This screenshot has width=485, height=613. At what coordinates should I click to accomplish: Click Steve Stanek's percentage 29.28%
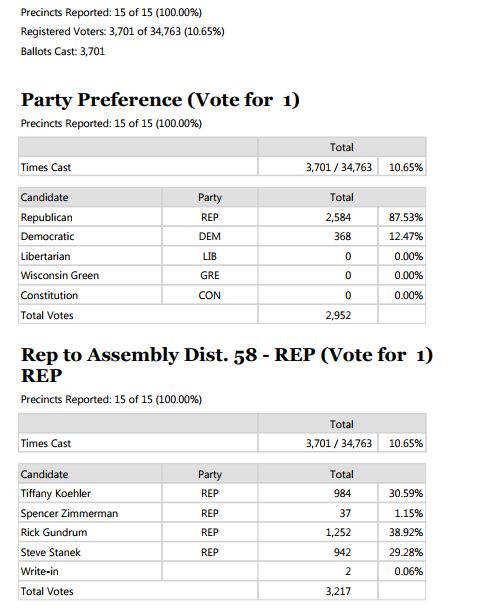coord(406,552)
